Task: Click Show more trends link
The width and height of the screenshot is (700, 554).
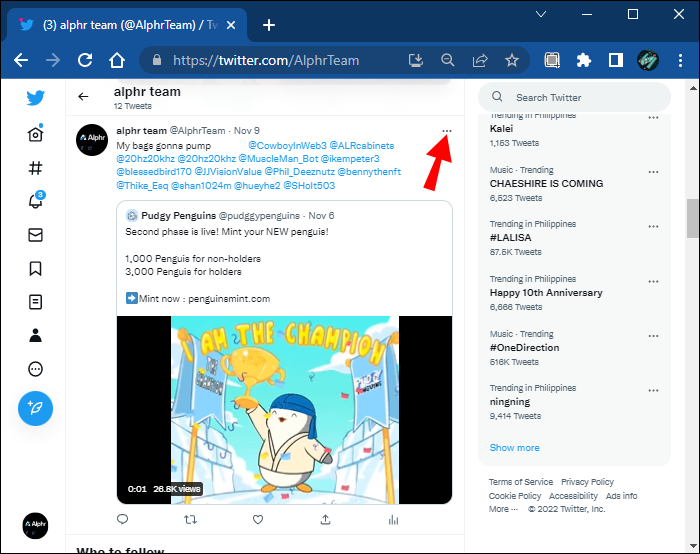Action: (x=514, y=447)
